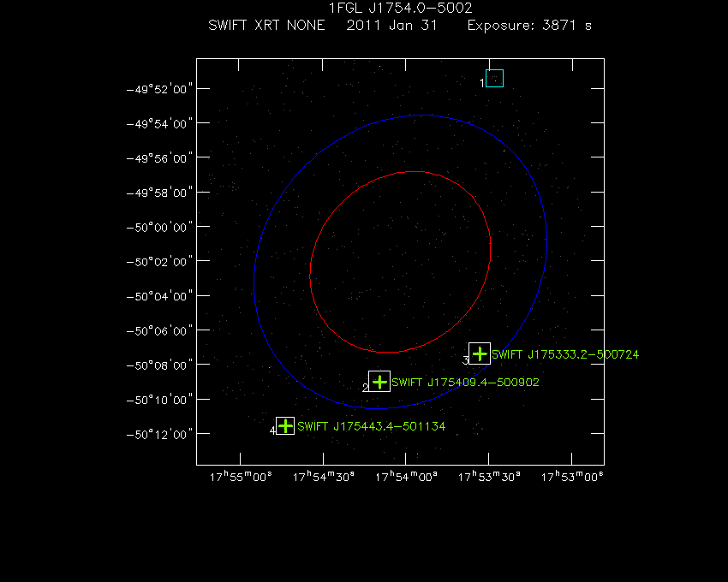Click the declination label -50°06'00"
Image resolution: width=728 pixels, height=582 pixels.
159,331
